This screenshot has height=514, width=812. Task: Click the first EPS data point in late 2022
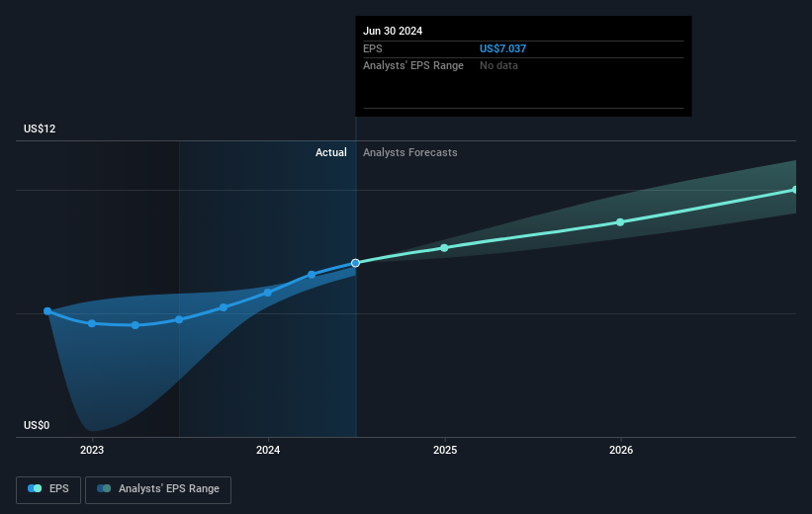click(47, 311)
